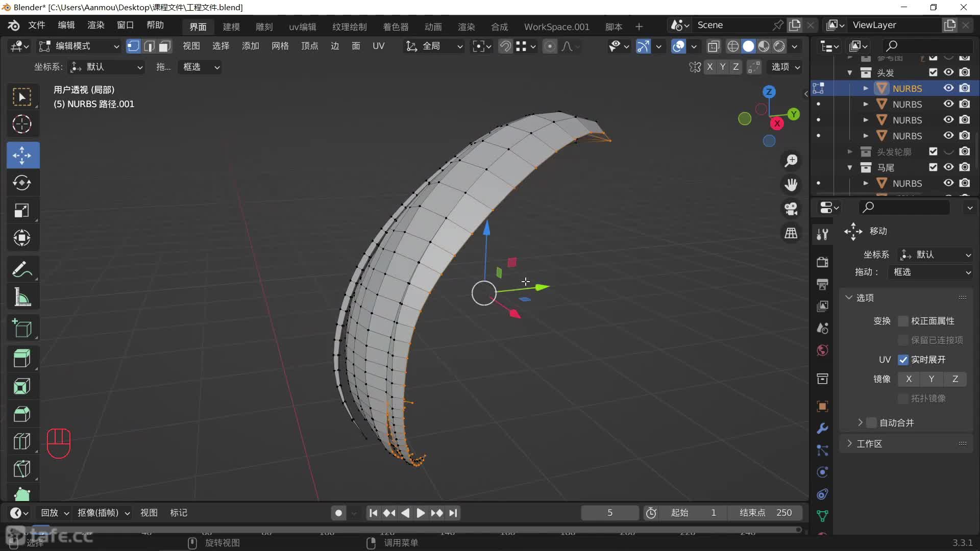Switch to the 建模 workspace tab
This screenshot has width=980, height=551.
point(231,27)
